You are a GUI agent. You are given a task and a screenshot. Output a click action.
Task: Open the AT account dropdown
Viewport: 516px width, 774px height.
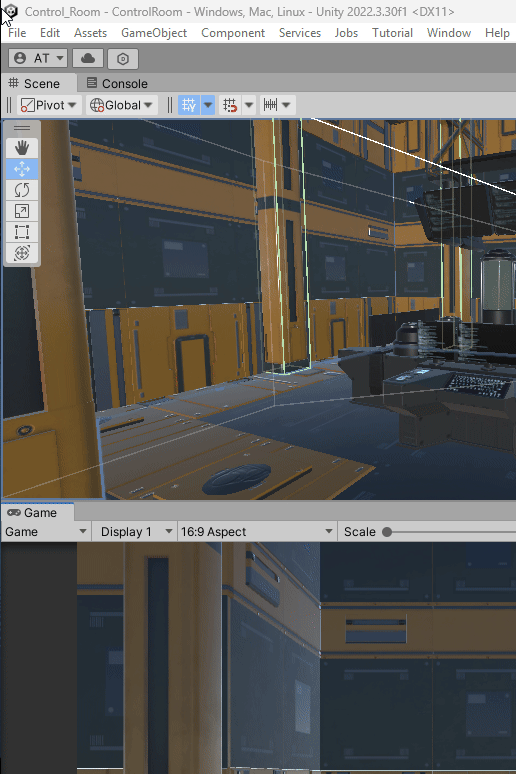pos(38,58)
